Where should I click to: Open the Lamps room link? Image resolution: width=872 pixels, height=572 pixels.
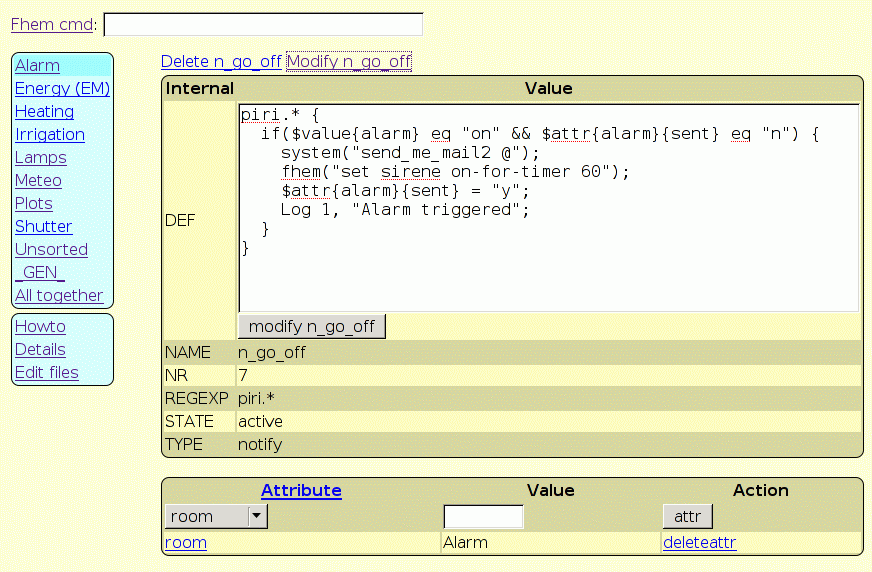point(40,157)
